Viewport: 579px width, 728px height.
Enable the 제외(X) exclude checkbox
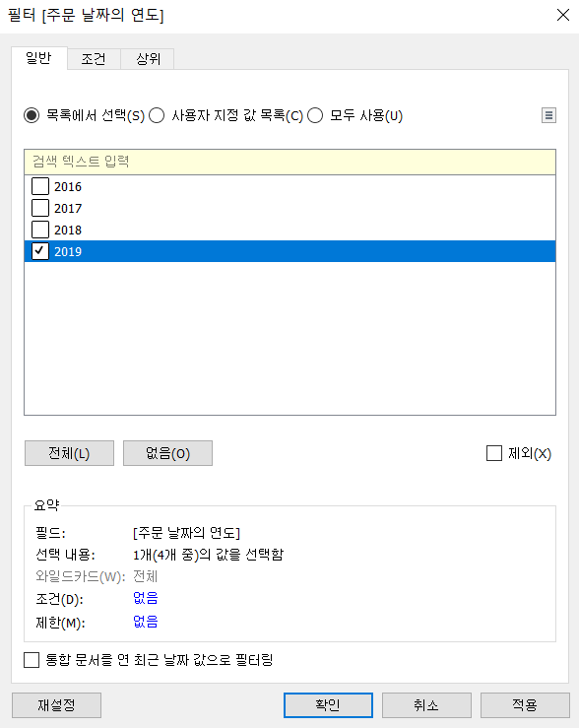pyautogui.click(x=494, y=453)
